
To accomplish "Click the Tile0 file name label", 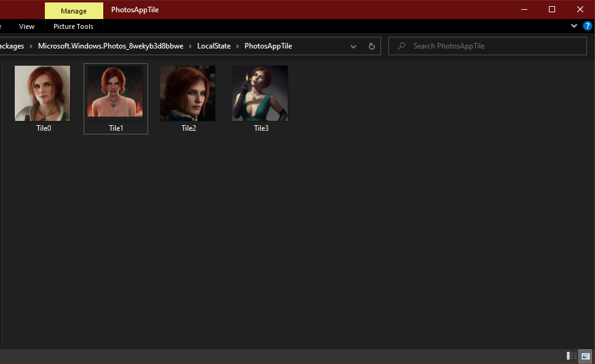I will coord(44,128).
